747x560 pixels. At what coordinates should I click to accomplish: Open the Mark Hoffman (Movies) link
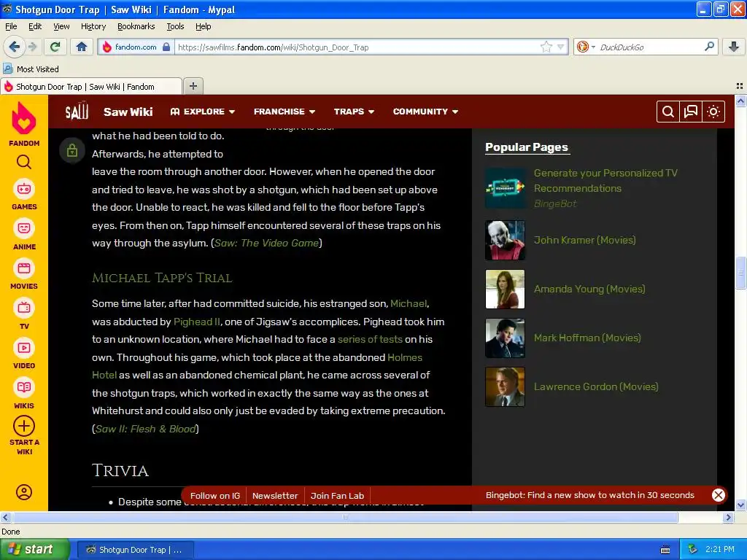pyautogui.click(x=587, y=338)
